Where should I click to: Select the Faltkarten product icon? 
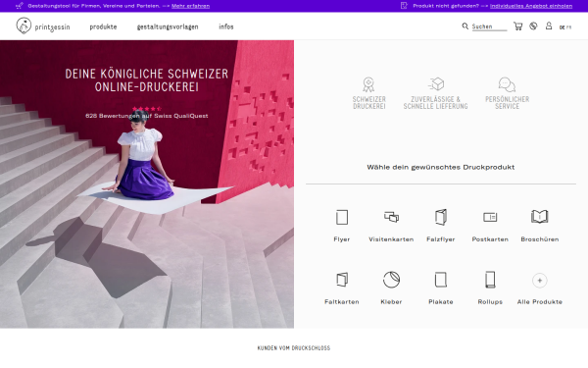point(342,280)
